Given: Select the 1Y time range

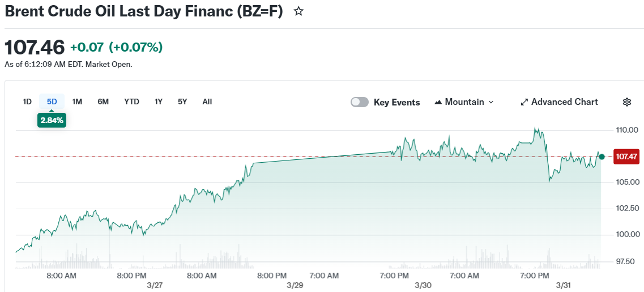Looking at the screenshot, I should (159, 101).
